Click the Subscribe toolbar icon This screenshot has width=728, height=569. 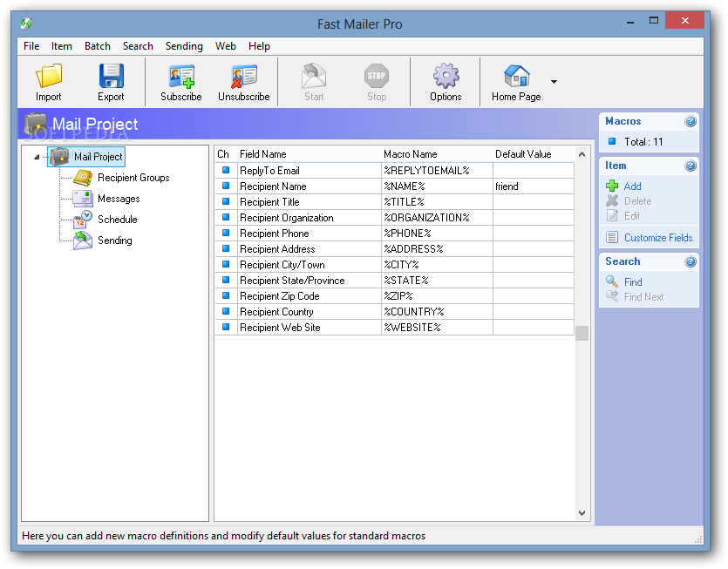[181, 77]
